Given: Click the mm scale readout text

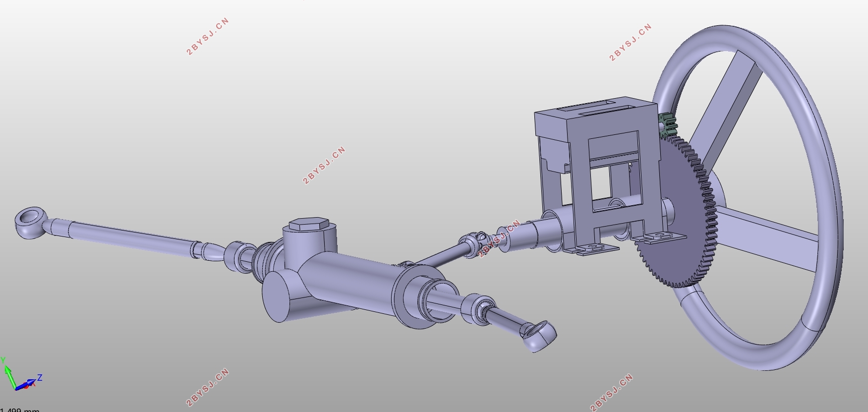Looking at the screenshot, I should coord(20,410).
